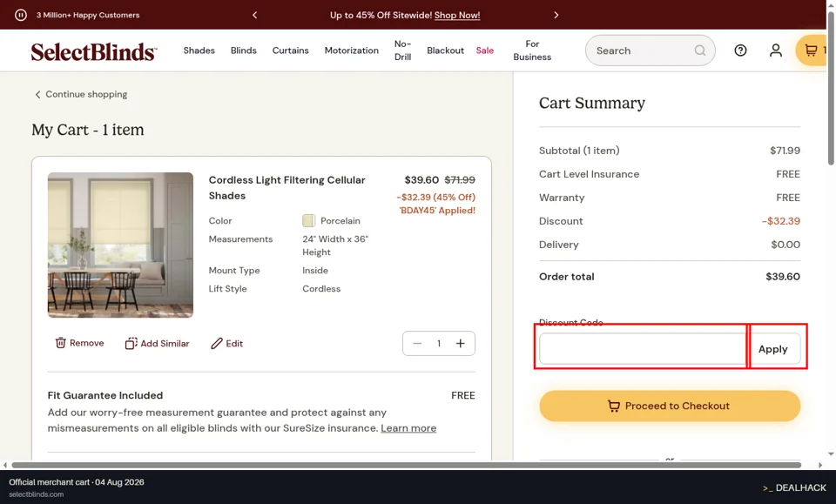Add a similar item to cart

158,344
